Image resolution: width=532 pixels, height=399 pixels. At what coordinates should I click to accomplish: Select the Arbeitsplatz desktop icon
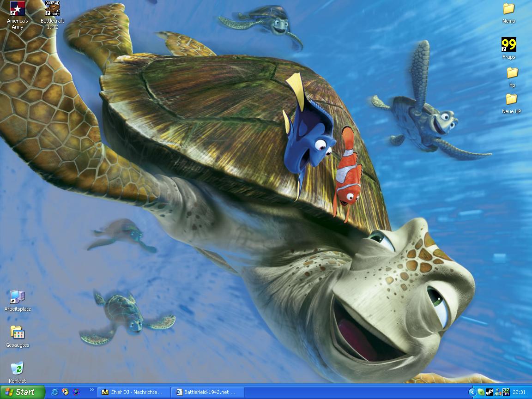coord(18,301)
